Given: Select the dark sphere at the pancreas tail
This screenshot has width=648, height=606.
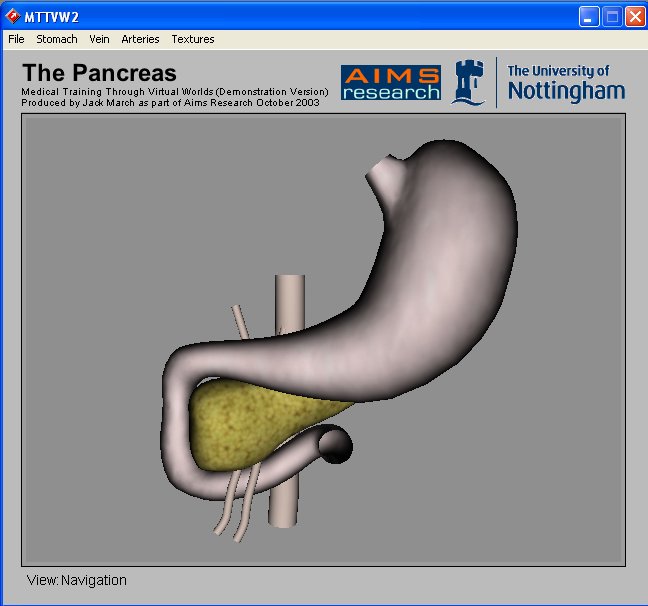Looking at the screenshot, I should click(335, 444).
